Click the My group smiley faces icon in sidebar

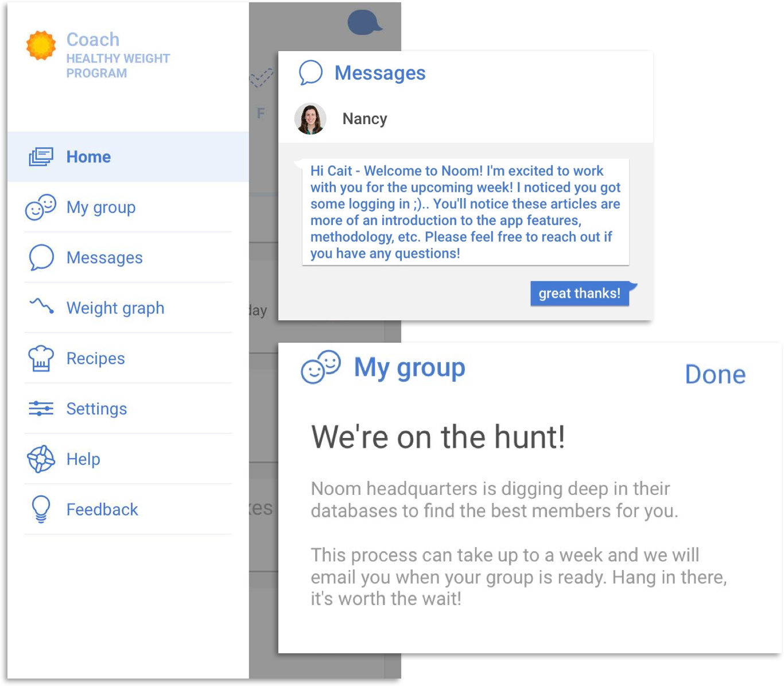[x=41, y=207]
